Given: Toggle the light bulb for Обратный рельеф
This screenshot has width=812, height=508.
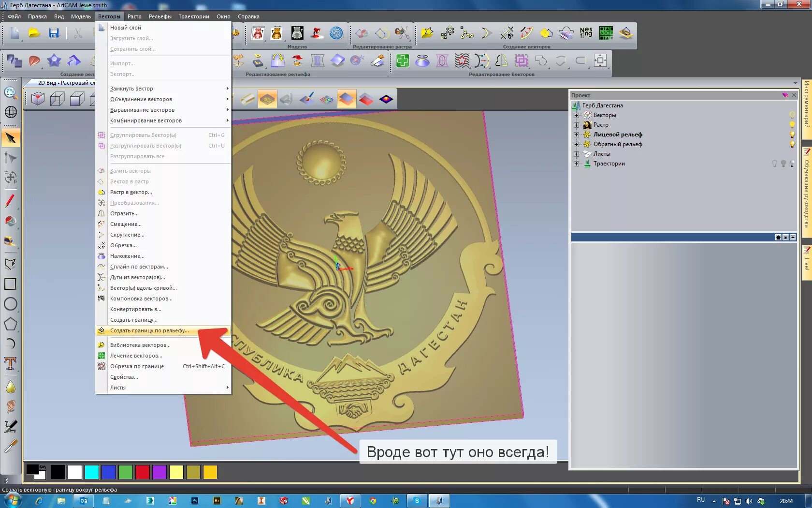Looking at the screenshot, I should tap(792, 144).
